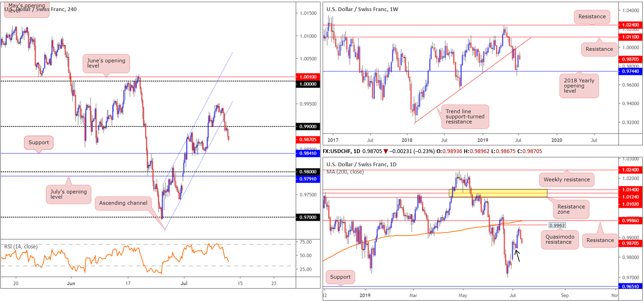Click the red 0.99860 price label

[x=631, y=221]
